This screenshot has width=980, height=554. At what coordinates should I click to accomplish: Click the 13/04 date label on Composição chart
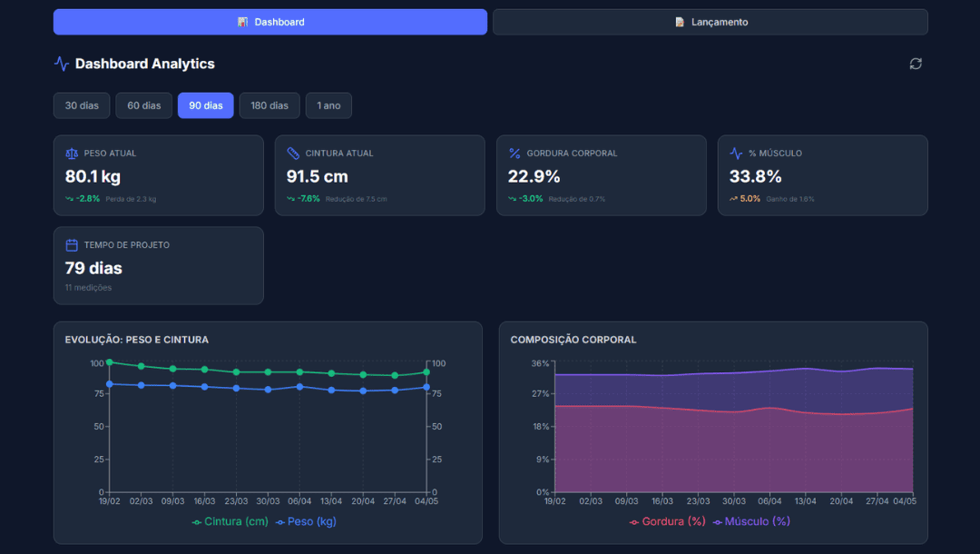point(805,501)
